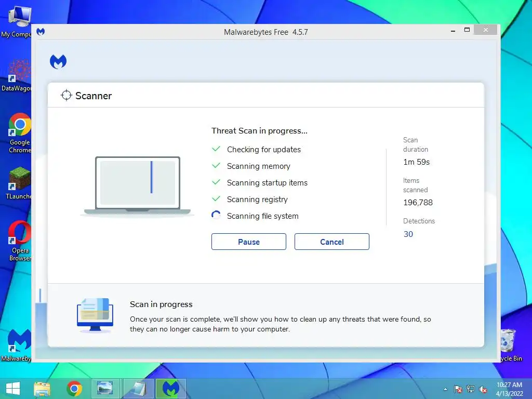Click the Malwarebytes logo in the app header

58,61
